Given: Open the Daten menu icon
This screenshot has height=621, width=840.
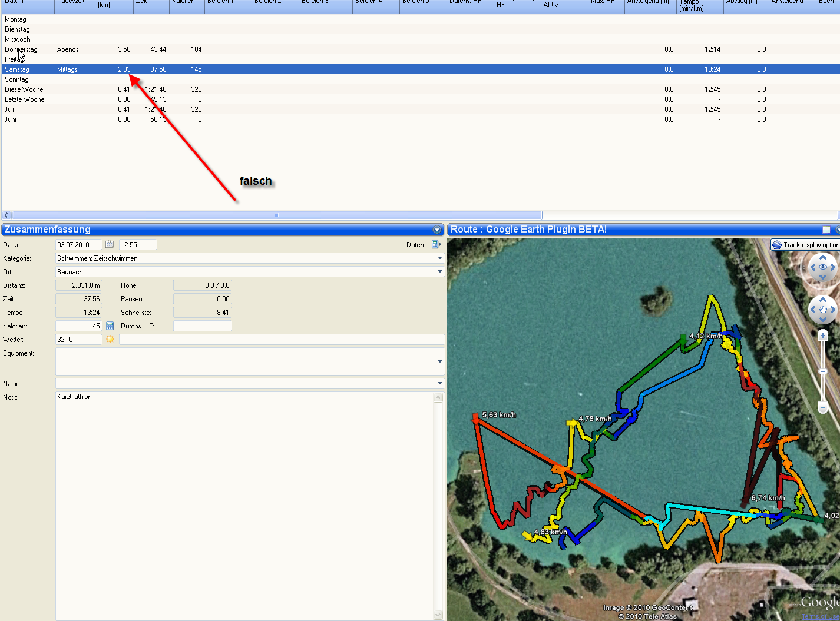Looking at the screenshot, I should point(436,245).
